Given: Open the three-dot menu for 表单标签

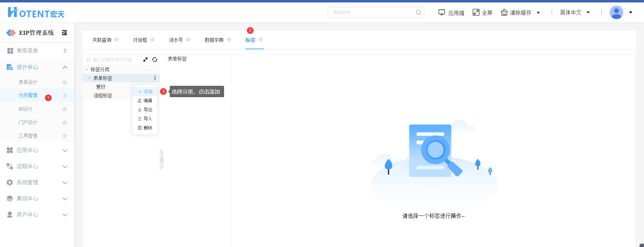Looking at the screenshot, I should pos(155,78).
